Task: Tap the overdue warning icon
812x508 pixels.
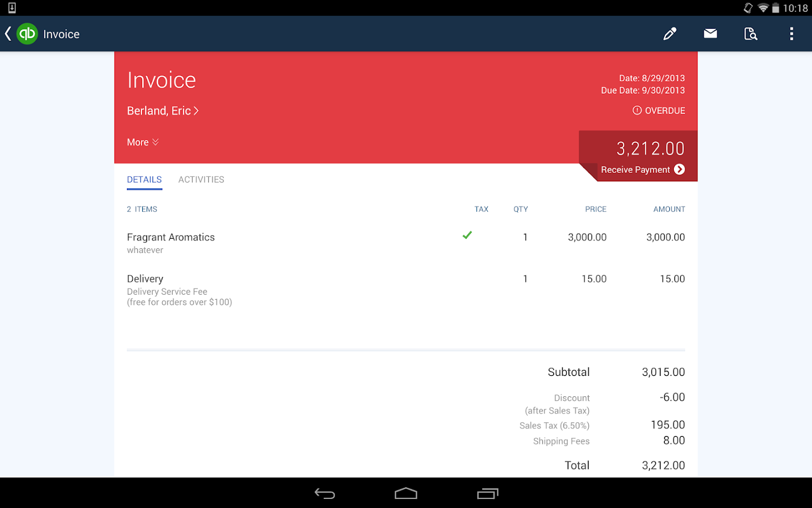Action: (x=637, y=111)
